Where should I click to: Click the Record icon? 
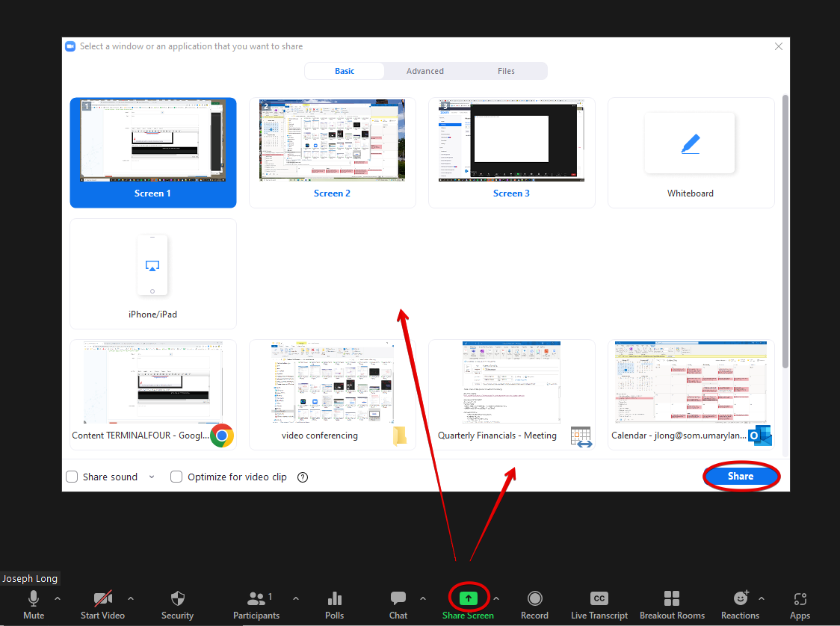point(534,598)
